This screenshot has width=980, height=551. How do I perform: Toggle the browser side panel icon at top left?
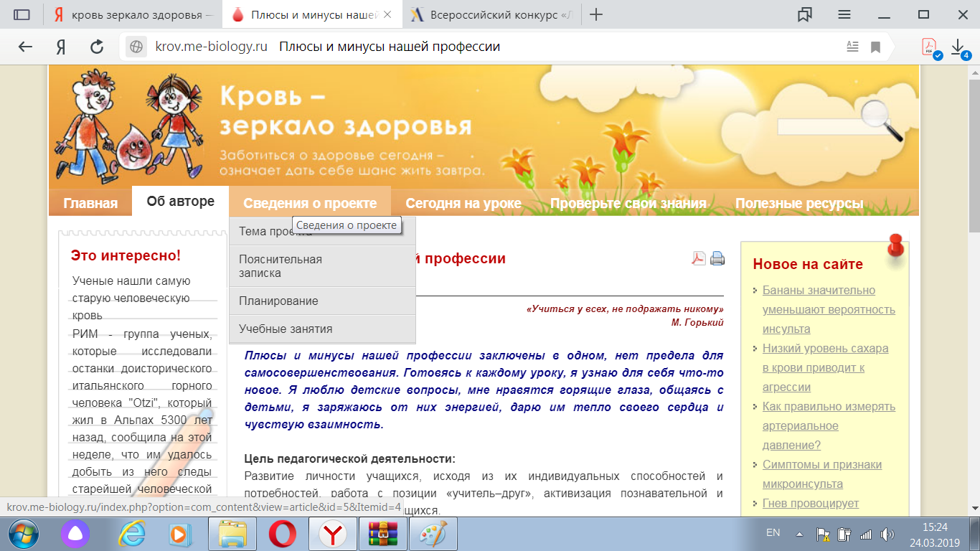(x=22, y=14)
